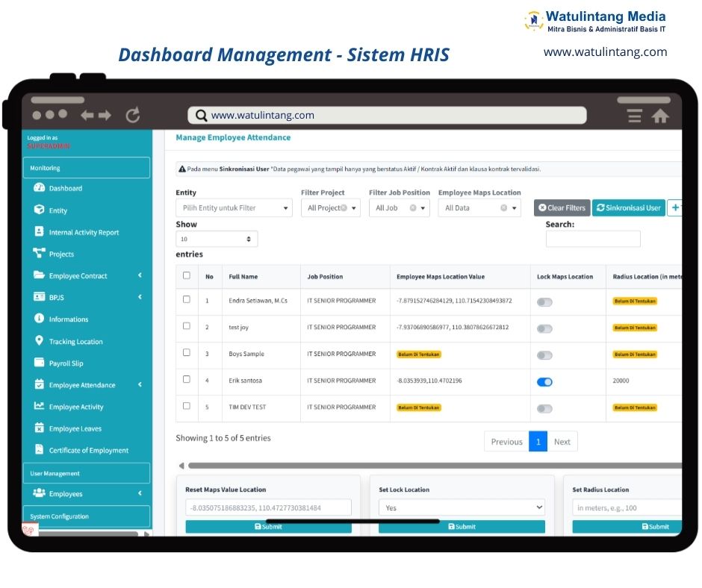Clear the Employee Maps Location x icon
Image resolution: width=702 pixels, height=588 pixels.
coord(504,207)
